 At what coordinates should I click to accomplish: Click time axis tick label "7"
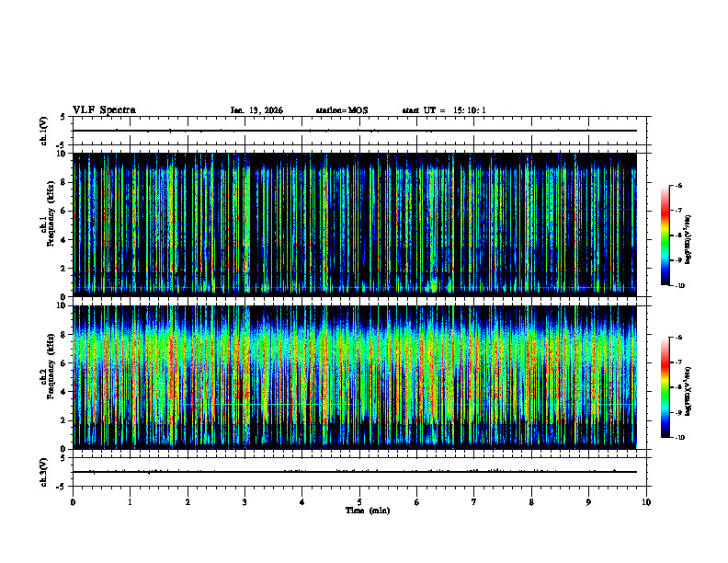(474, 502)
